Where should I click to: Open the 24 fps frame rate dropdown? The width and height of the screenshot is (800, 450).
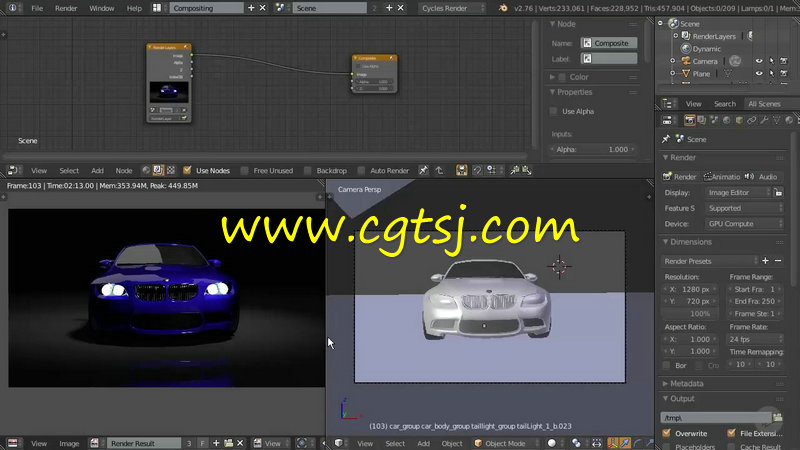[755, 339]
